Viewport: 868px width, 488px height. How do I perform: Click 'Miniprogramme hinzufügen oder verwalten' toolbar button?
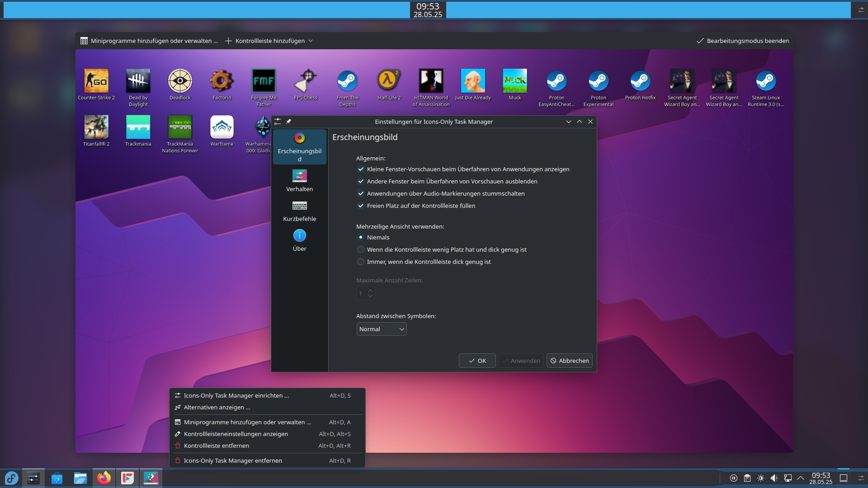(149, 41)
